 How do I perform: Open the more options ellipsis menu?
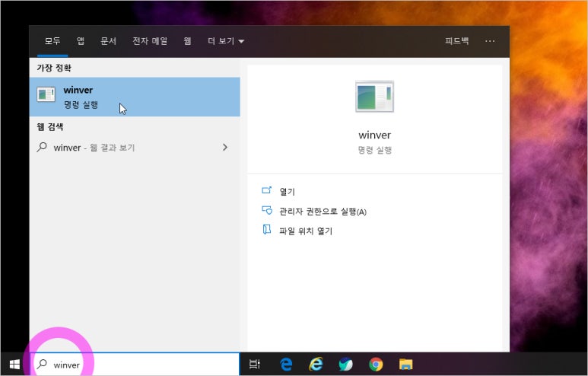click(x=490, y=40)
